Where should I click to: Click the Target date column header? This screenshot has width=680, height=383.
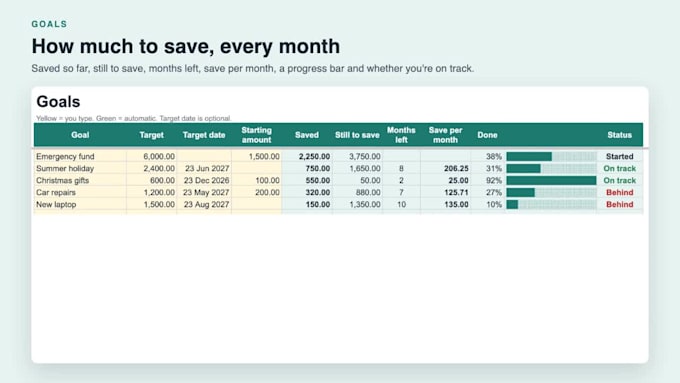click(x=204, y=135)
